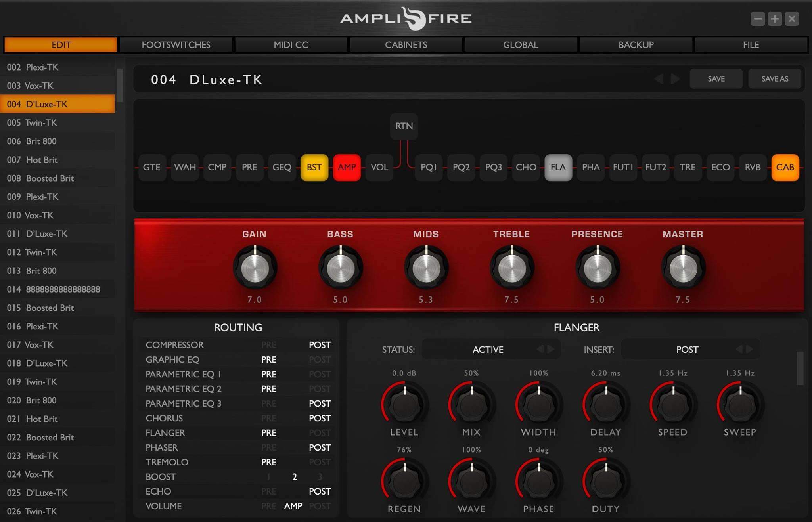Select the red AMP block
812x522 pixels.
[347, 167]
